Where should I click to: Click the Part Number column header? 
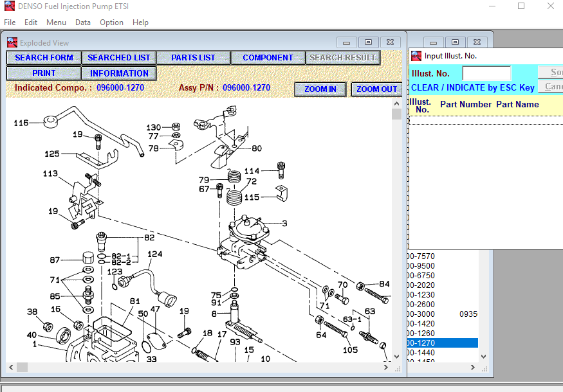coord(466,104)
